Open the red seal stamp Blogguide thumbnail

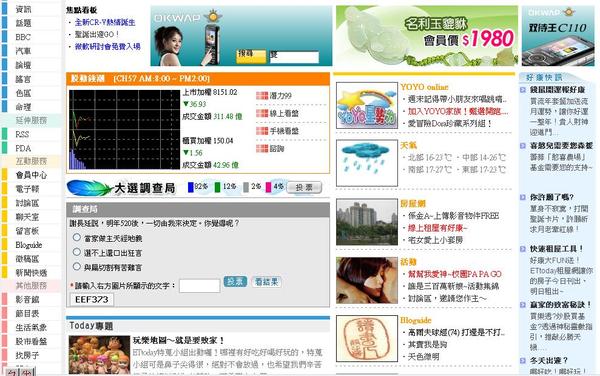(x=367, y=339)
